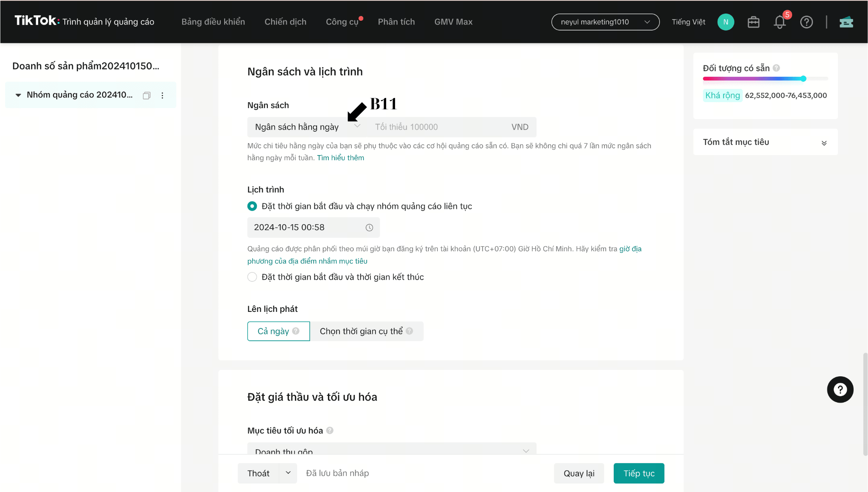Click the teal shop icon in header
Viewport: 868px width, 492px height.
tap(846, 22)
